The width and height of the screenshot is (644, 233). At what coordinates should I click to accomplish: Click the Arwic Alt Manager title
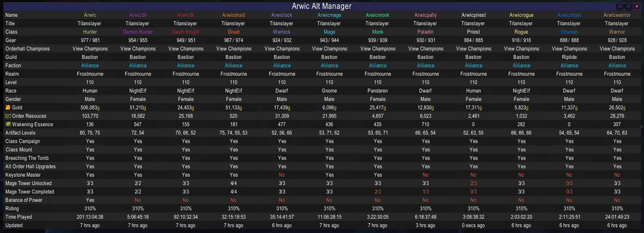[321, 6]
